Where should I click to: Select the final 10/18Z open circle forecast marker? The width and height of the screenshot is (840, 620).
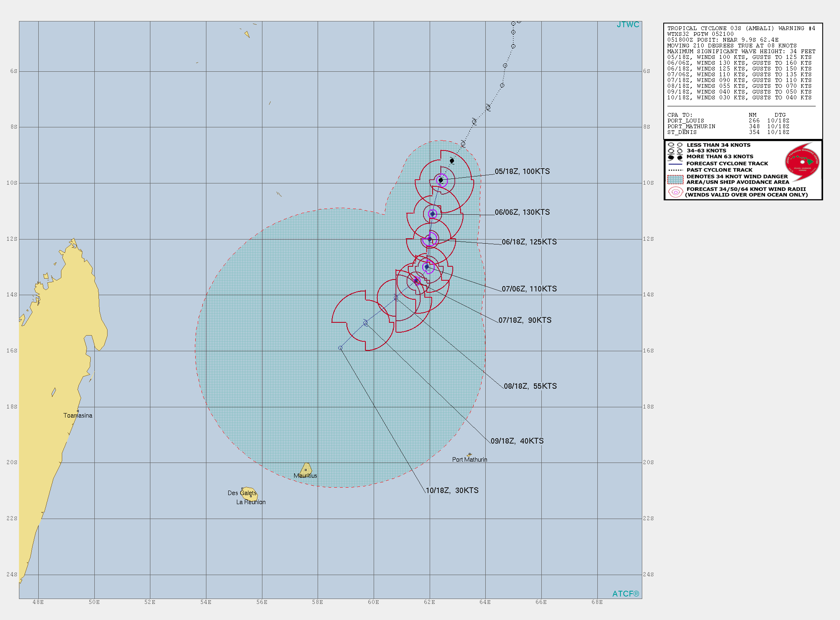point(340,348)
